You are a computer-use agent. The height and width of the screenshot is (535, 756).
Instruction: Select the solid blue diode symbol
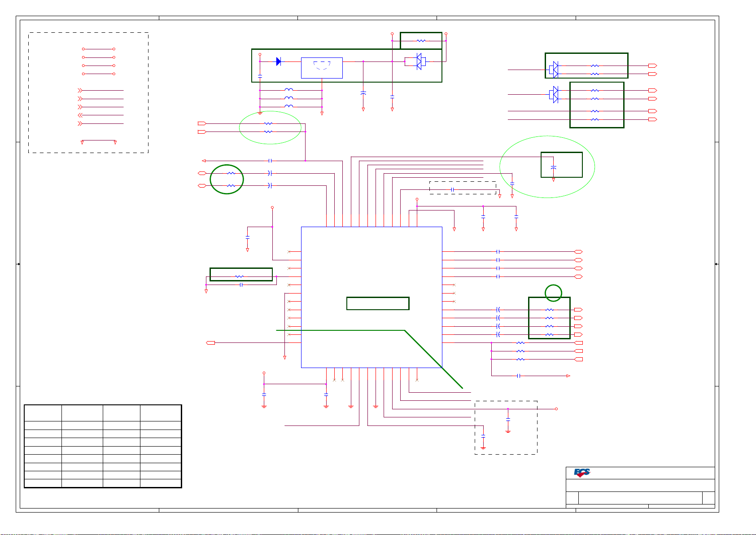[x=279, y=61]
